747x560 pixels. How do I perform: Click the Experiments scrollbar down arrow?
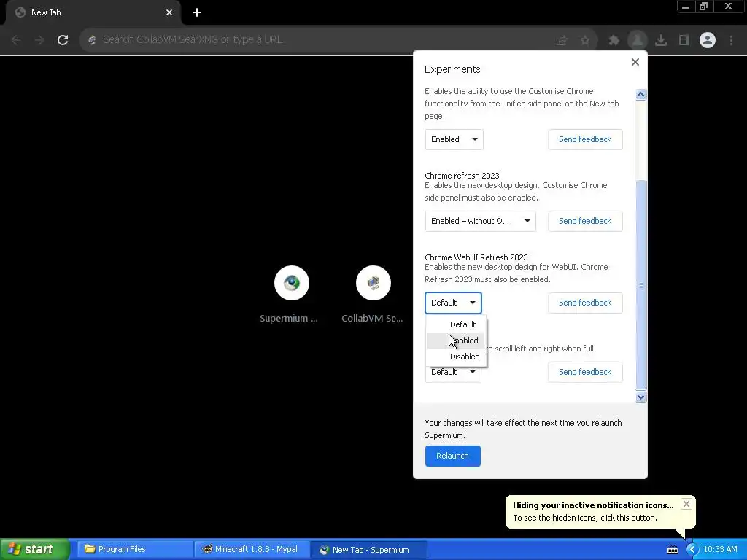pyautogui.click(x=640, y=397)
